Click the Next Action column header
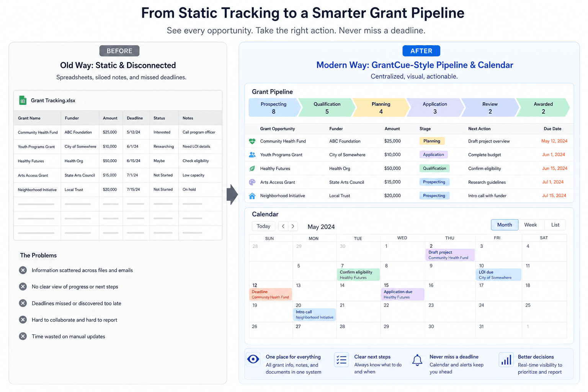Screen dimensions: 588x392 [479, 129]
